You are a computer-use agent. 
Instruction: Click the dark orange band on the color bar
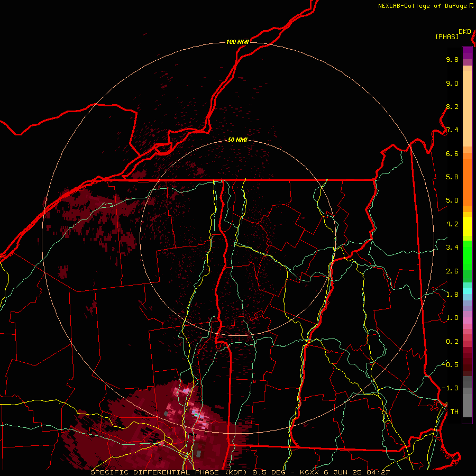[x=467, y=182]
